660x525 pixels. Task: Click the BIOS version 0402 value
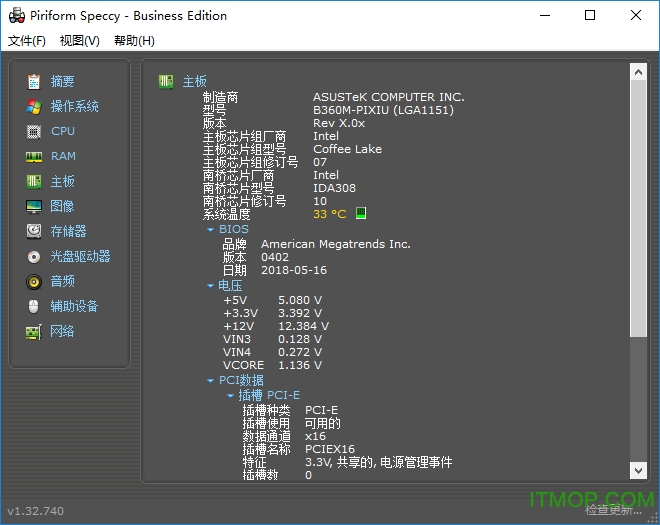[x=275, y=257]
